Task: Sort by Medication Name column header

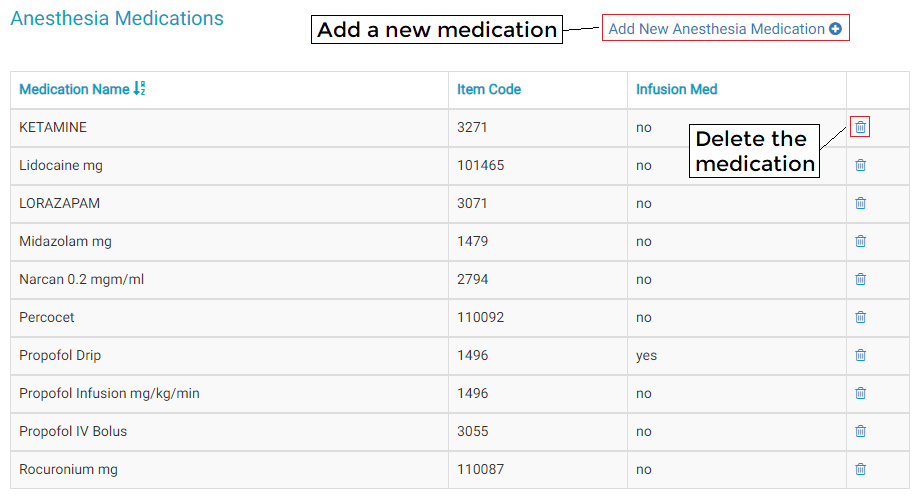Action: [x=74, y=89]
